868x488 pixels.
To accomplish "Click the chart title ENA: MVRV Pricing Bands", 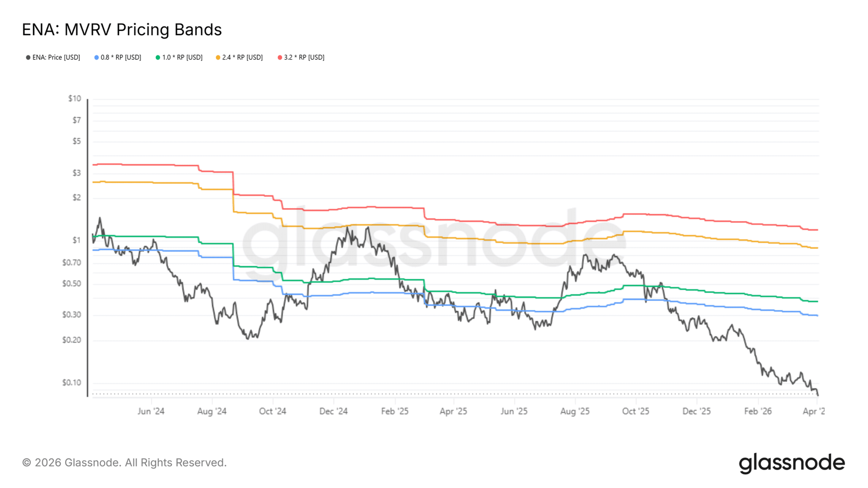I will (122, 30).
